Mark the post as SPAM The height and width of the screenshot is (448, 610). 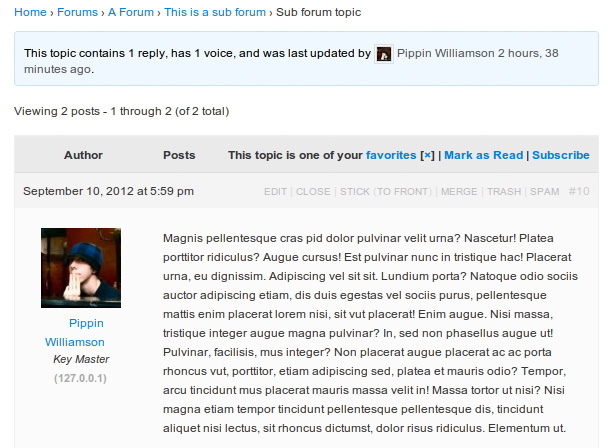545,192
